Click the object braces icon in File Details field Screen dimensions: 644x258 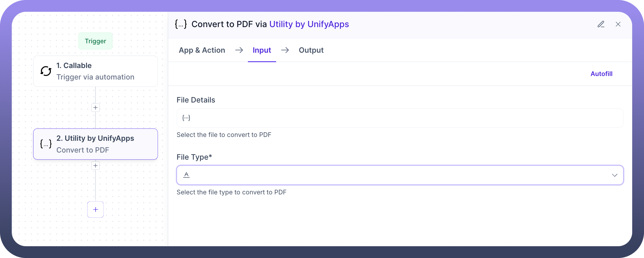186,118
